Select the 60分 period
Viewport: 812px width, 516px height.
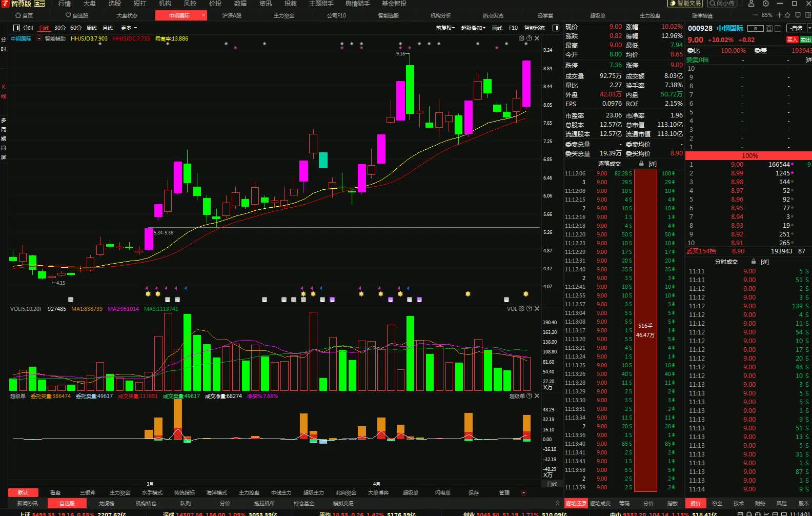click(x=76, y=28)
